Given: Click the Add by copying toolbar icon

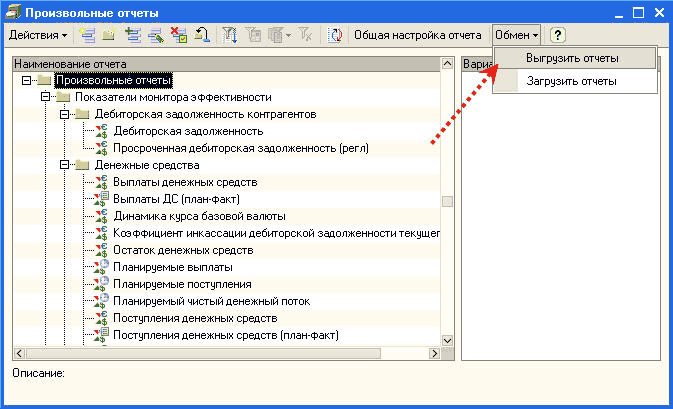Looking at the screenshot, I should click(x=133, y=35).
